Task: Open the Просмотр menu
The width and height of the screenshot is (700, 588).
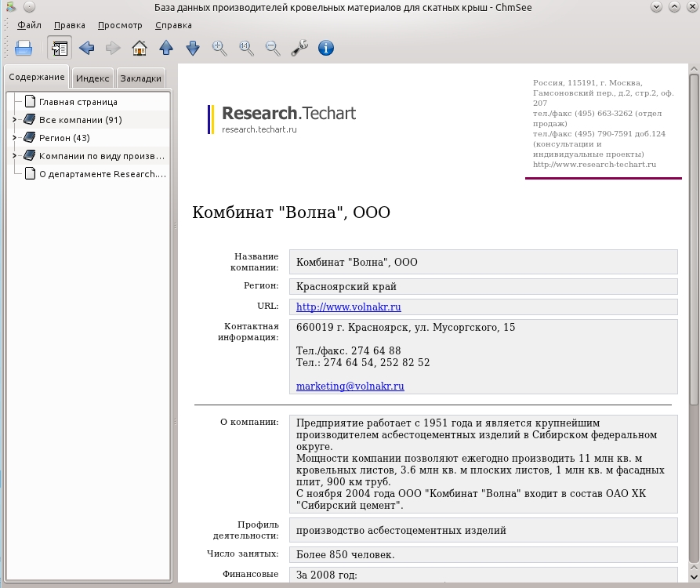Action: 120,25
